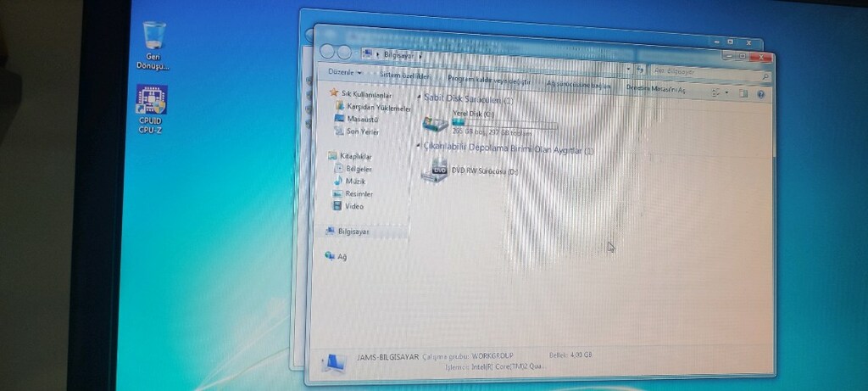Open Sistem özellikleri from the toolbar
This screenshot has width=868, height=391.
pos(404,75)
